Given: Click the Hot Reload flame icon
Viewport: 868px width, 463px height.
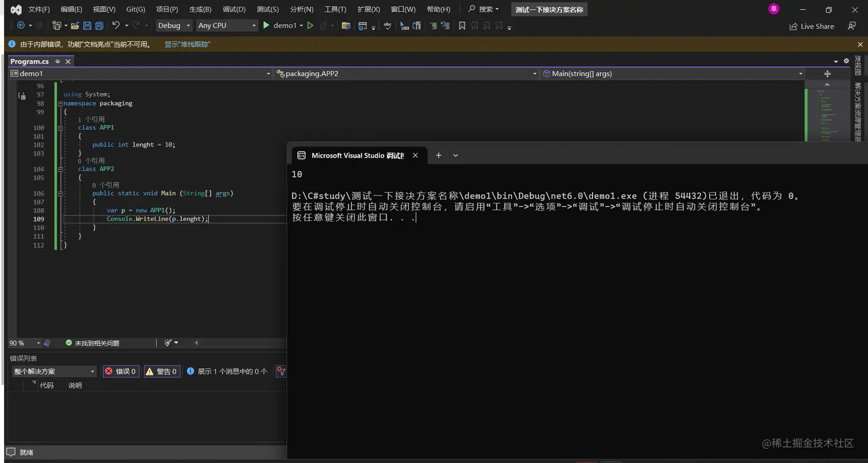Looking at the screenshot, I should (324, 25).
